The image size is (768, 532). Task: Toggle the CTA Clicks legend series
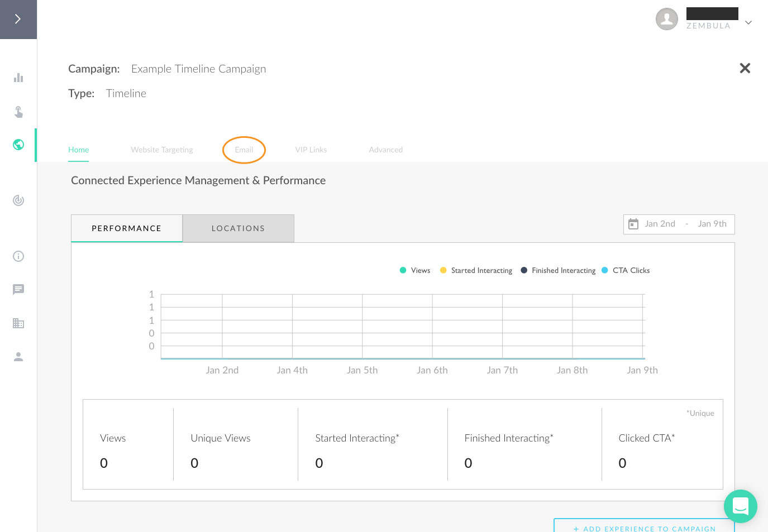626,270
